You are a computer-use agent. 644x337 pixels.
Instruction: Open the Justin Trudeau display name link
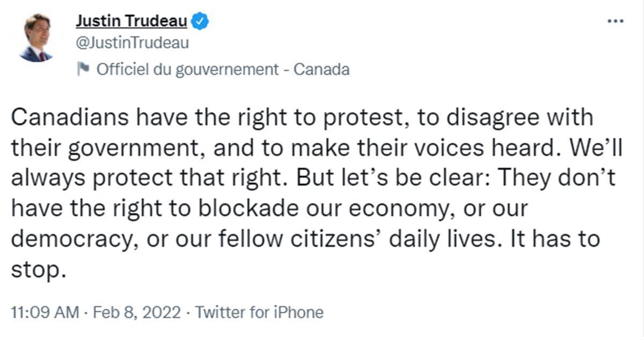click(x=131, y=21)
